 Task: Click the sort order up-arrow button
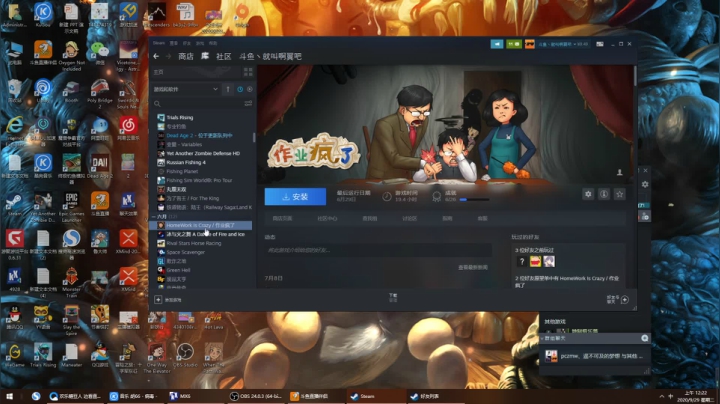coord(228,89)
